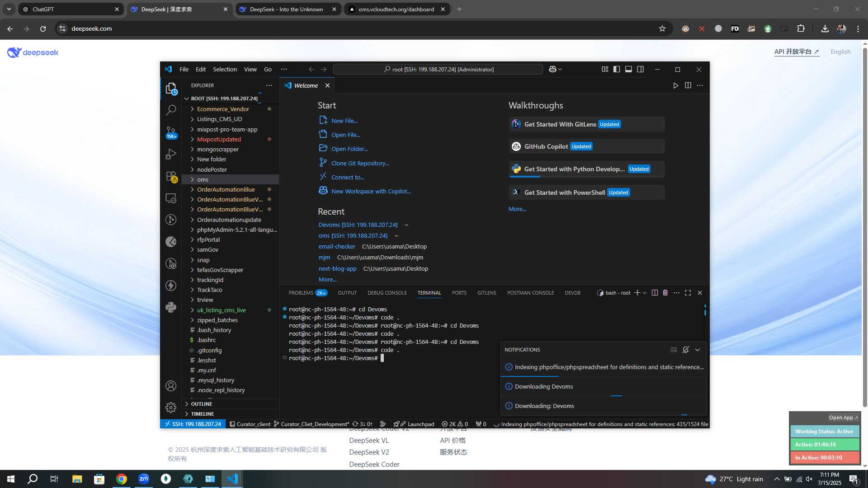Open Source Control view with 15K+ badge

[x=171, y=132]
